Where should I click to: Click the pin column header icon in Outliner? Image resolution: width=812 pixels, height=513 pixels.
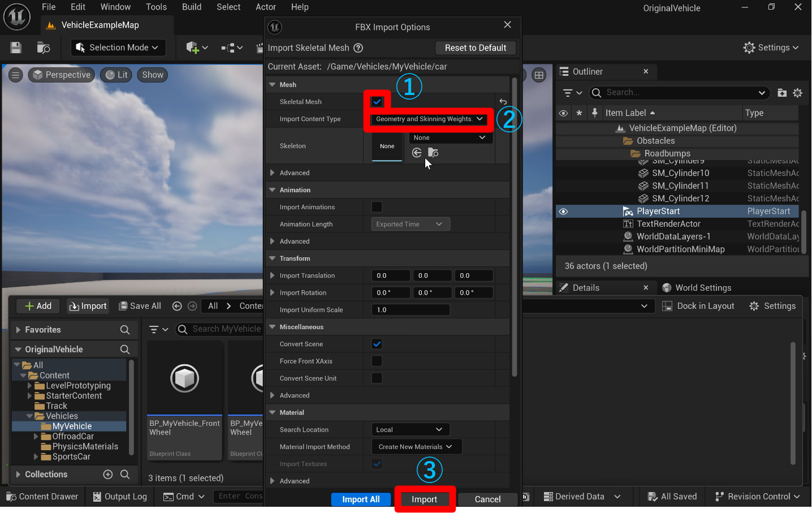click(594, 113)
